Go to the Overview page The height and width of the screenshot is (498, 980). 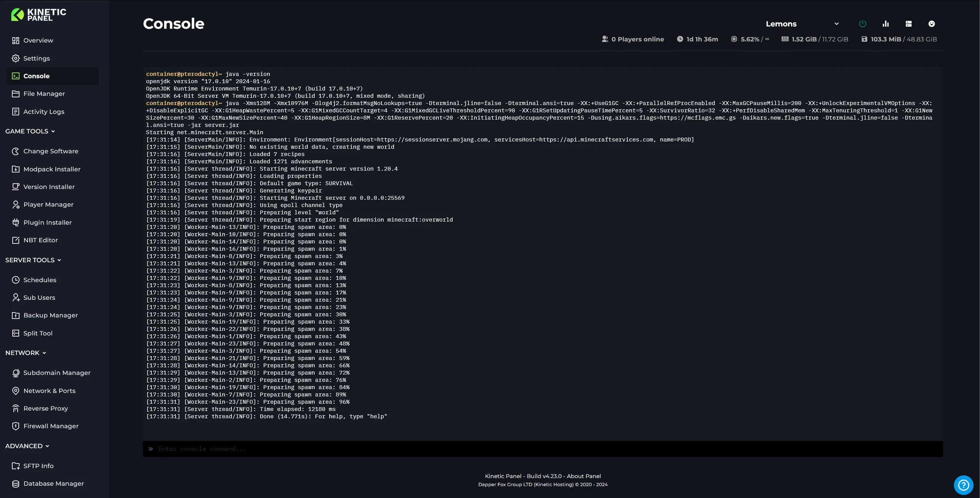[38, 40]
